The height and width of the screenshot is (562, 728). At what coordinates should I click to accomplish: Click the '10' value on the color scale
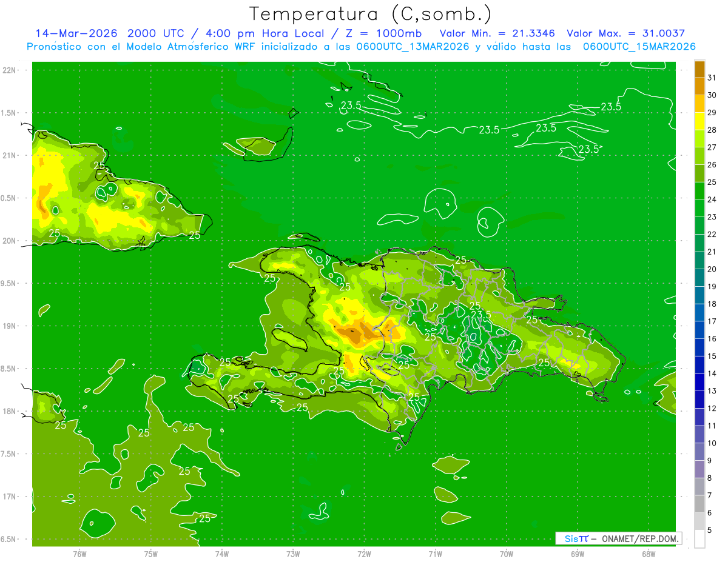712,443
